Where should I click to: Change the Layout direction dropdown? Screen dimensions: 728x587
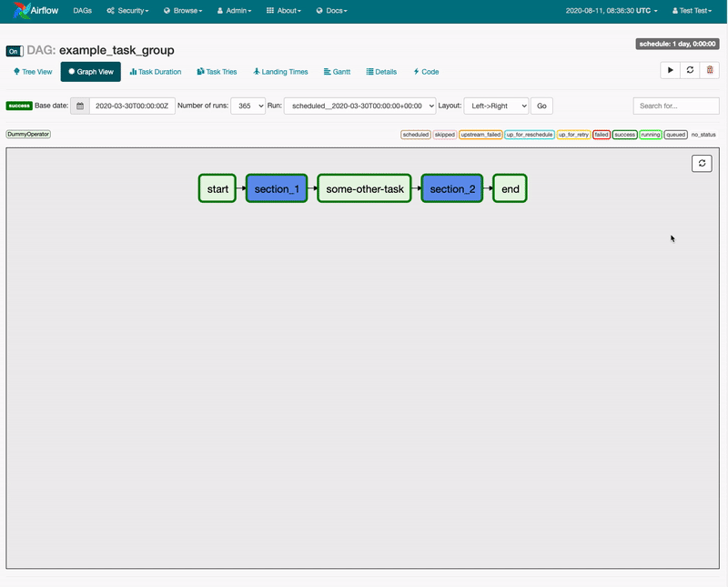point(497,106)
